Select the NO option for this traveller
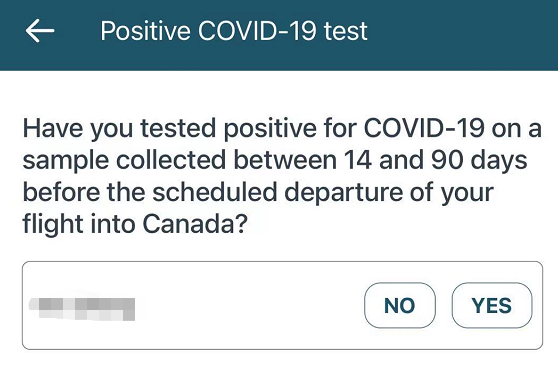The height and width of the screenshot is (370, 558). click(400, 305)
